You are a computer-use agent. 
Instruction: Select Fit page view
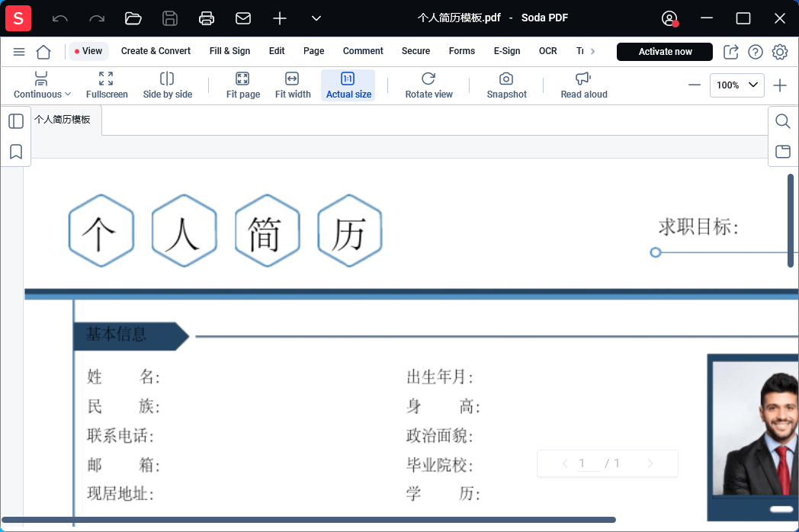click(x=242, y=85)
